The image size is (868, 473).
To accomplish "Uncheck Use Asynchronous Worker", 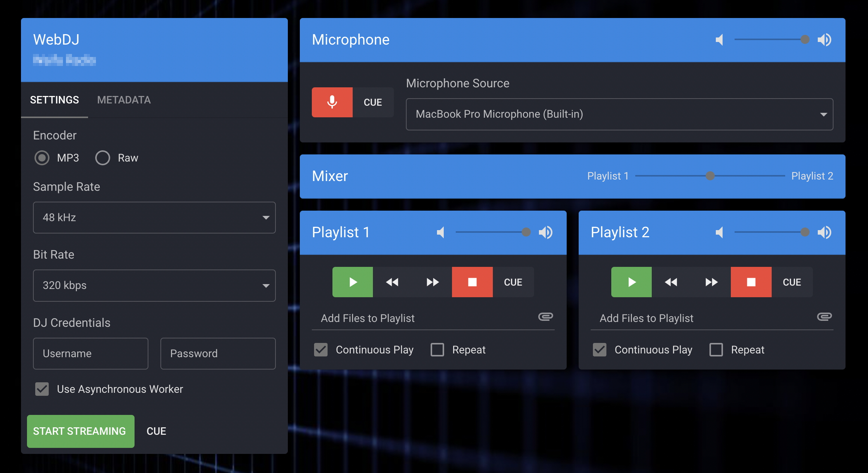I will point(42,389).
